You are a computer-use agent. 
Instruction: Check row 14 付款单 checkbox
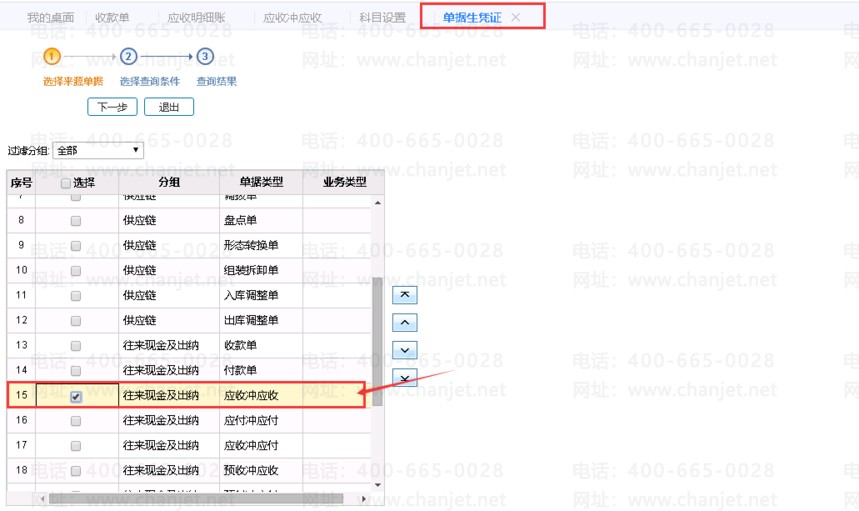(x=76, y=371)
